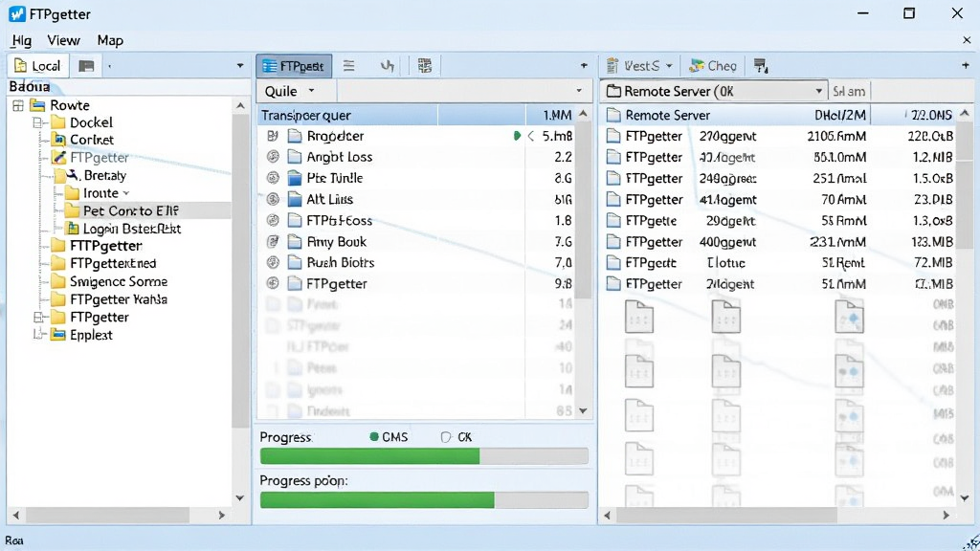Select remote FTPgetter row sized 228.0cB

click(x=779, y=136)
